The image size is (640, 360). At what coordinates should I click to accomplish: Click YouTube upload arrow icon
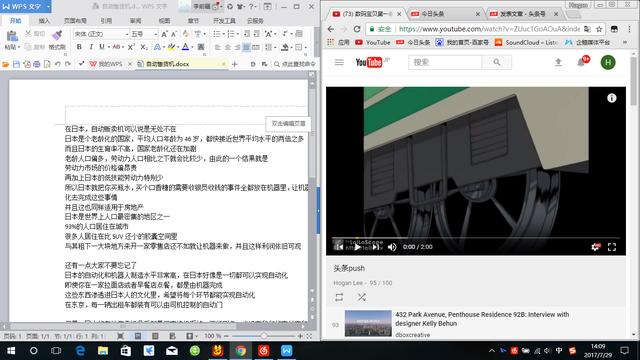tap(558, 62)
